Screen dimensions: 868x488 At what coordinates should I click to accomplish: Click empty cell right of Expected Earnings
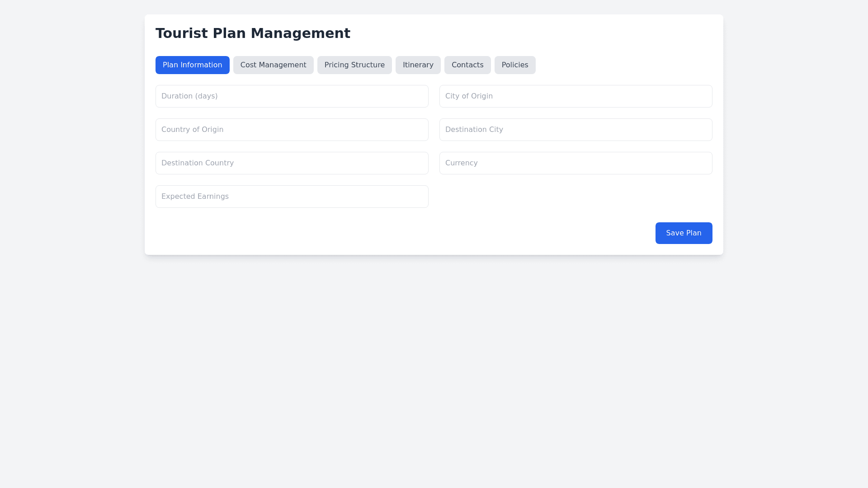pyautogui.click(x=576, y=197)
